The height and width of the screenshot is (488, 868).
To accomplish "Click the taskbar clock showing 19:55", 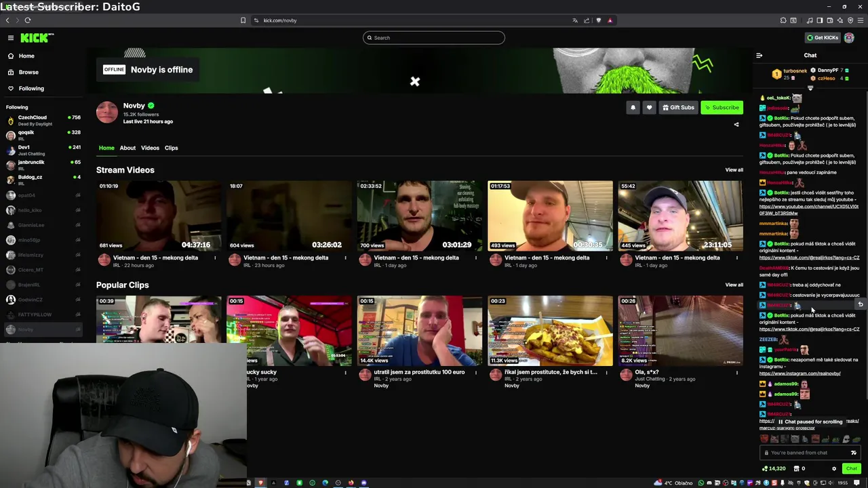I will pos(843,483).
